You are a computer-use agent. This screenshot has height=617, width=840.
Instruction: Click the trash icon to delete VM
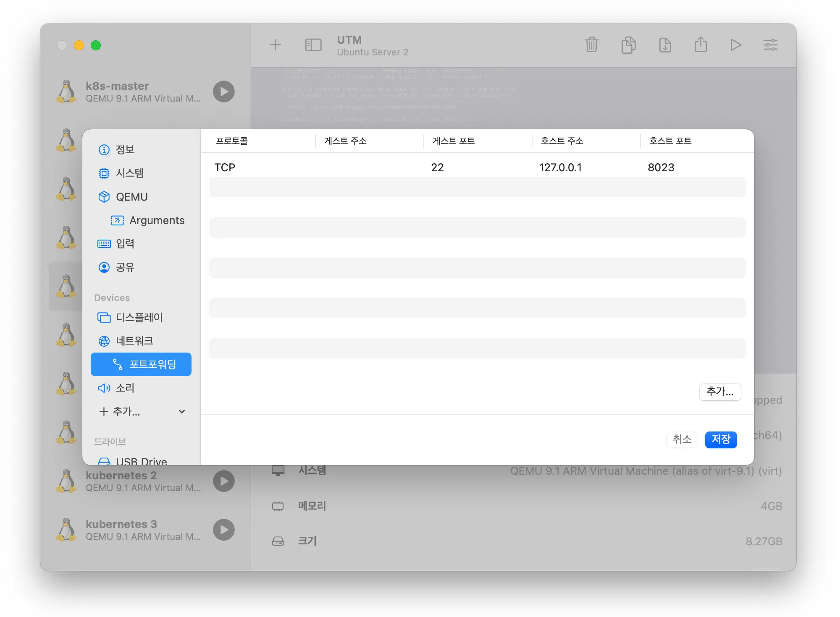(591, 44)
